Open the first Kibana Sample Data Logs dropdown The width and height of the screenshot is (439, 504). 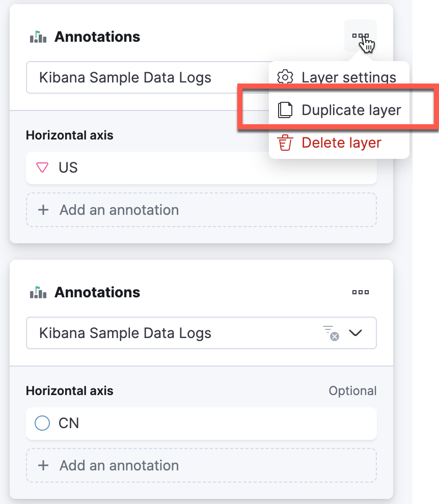pos(148,77)
